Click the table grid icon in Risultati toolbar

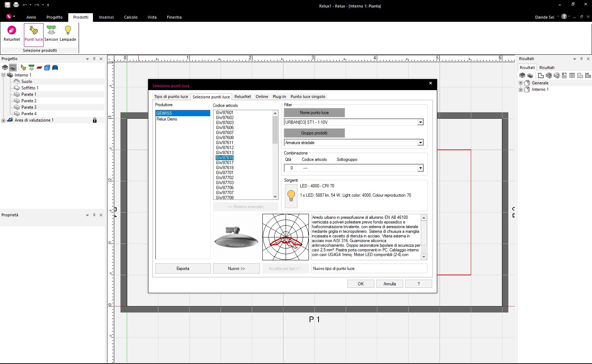pos(572,75)
